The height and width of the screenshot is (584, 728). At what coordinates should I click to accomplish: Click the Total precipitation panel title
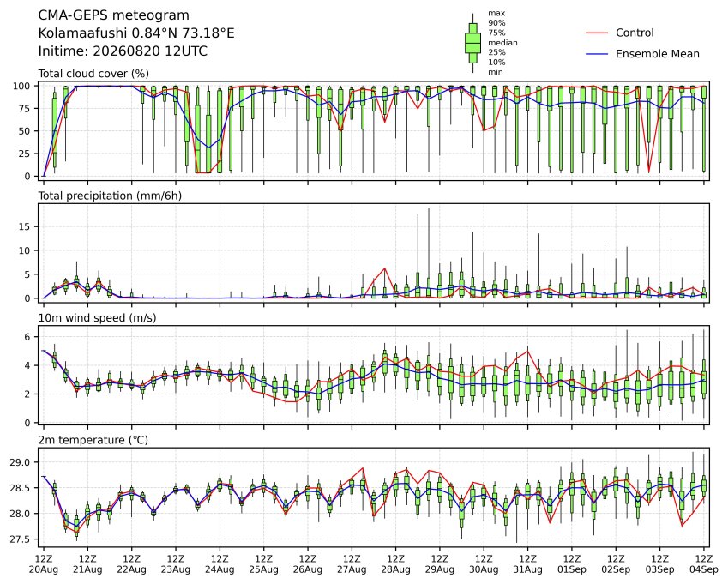[x=110, y=196]
